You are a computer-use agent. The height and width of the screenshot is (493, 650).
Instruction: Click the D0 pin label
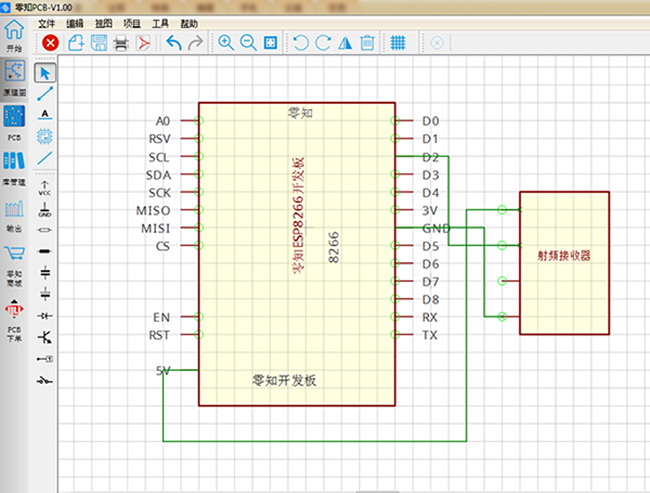point(431,121)
